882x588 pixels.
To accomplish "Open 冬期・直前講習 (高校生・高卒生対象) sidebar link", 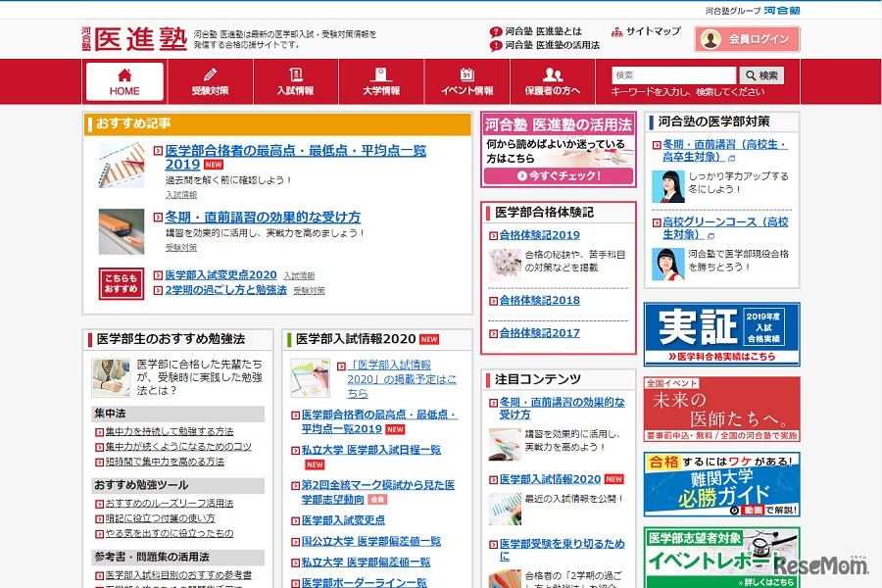I will (724, 150).
